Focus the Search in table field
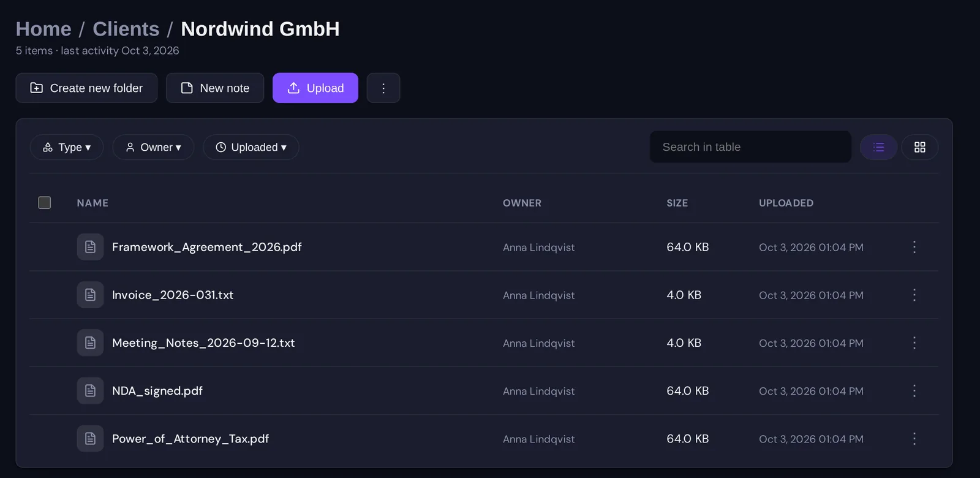Screen dimensions: 980x478 tap(751, 147)
